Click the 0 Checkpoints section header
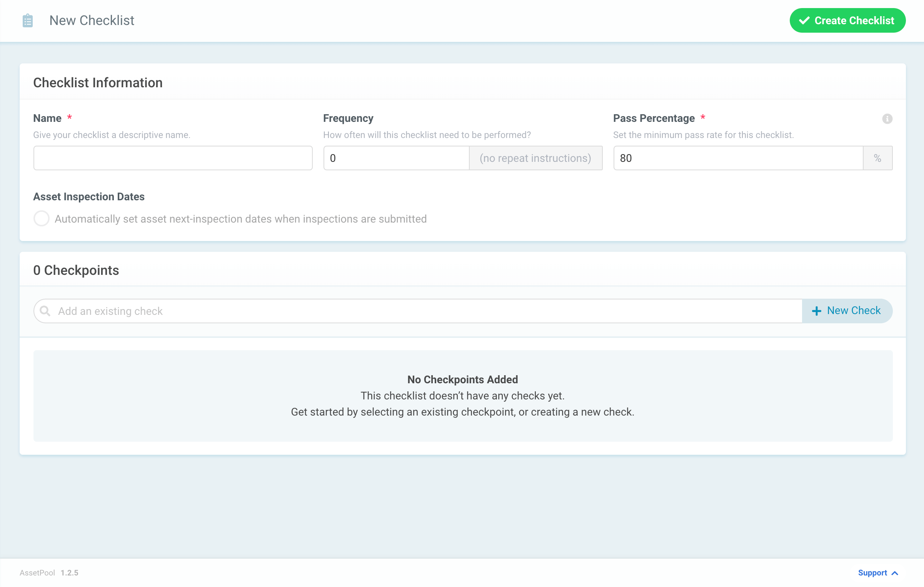The image size is (924, 587). (76, 270)
